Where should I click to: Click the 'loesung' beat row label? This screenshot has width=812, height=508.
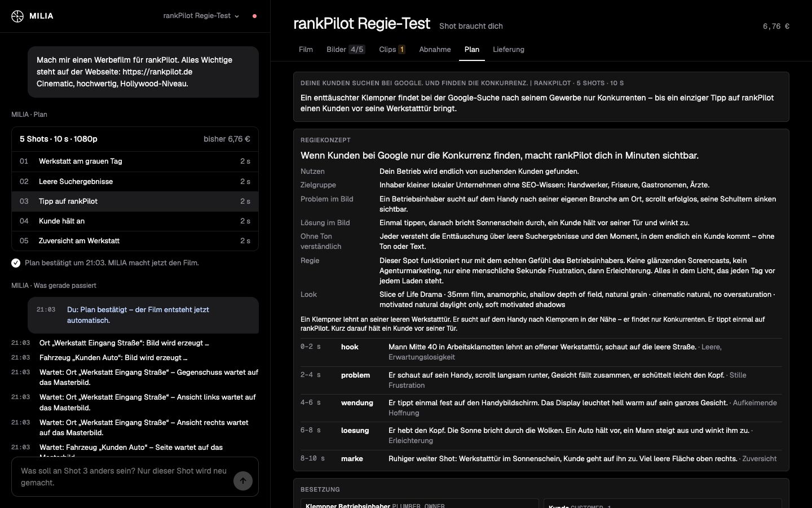coord(355,431)
